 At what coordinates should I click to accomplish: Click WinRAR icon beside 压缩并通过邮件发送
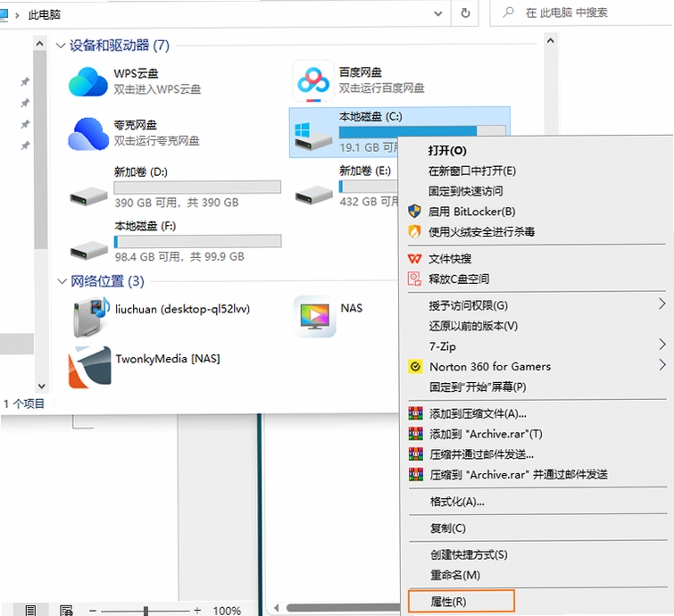415,454
